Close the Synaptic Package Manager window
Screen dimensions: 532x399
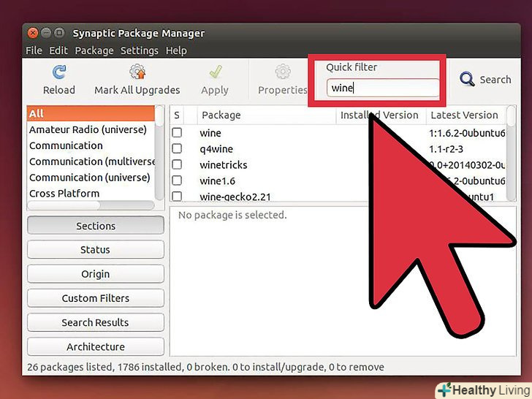click(33, 33)
